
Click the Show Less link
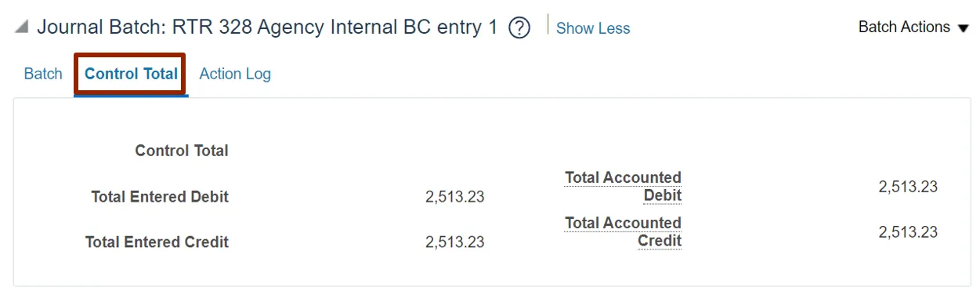pos(593,28)
